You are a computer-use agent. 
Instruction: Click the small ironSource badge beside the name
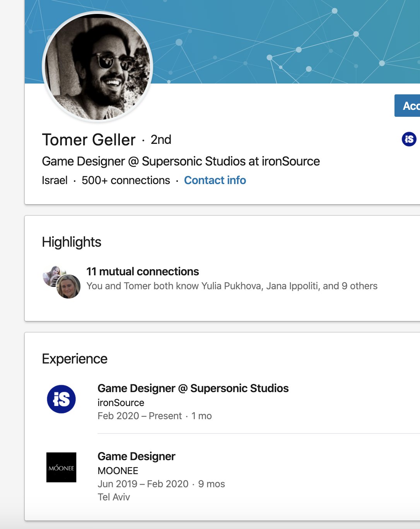(x=409, y=139)
